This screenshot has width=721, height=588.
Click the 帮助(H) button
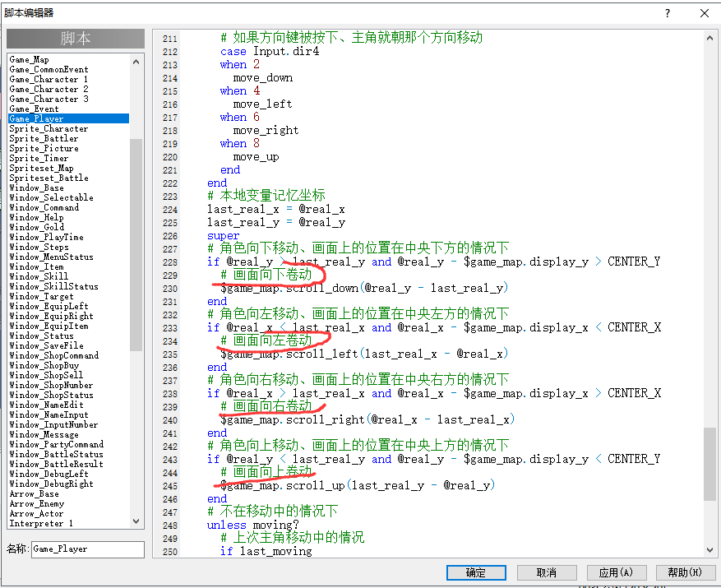tap(686, 573)
